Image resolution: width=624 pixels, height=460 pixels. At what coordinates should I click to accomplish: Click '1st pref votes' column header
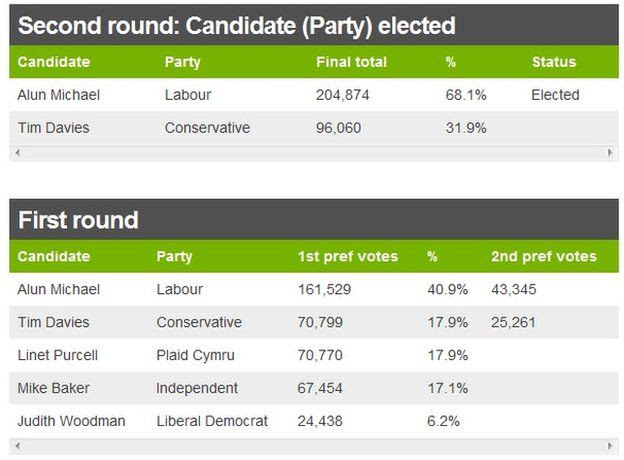click(347, 257)
